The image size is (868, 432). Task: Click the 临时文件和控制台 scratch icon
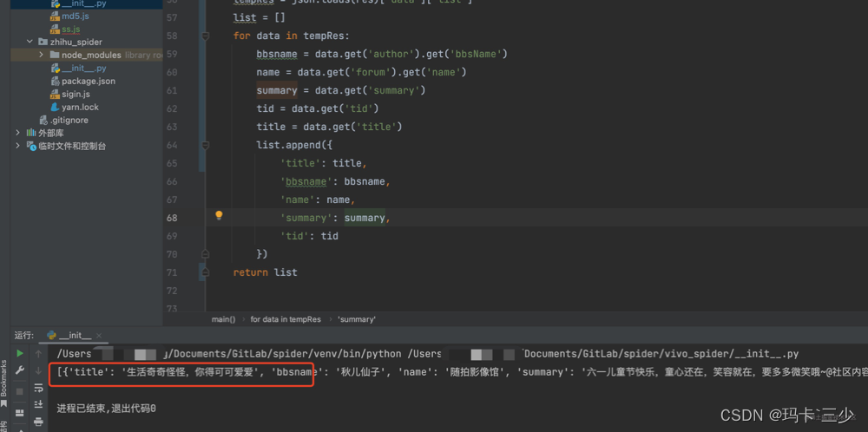(31, 146)
